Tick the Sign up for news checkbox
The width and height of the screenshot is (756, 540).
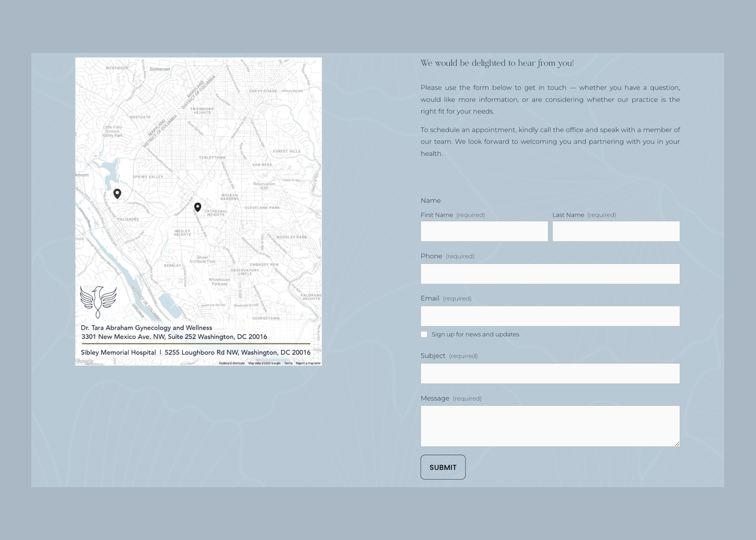click(x=424, y=334)
